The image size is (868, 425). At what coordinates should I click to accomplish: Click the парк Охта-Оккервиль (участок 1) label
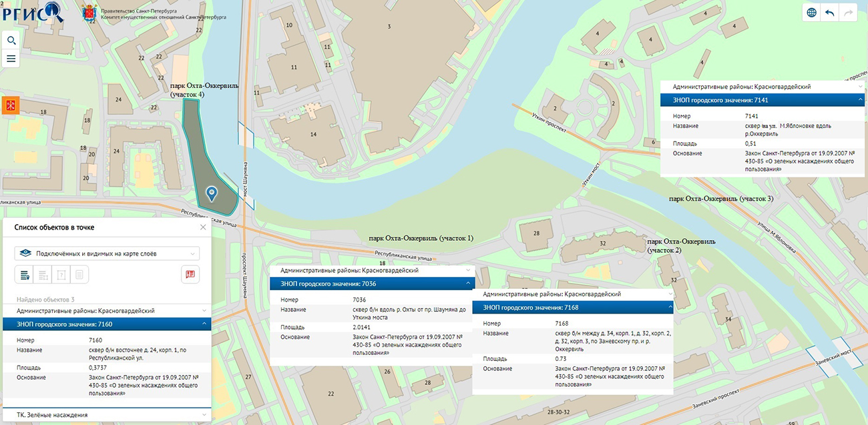[x=421, y=238]
